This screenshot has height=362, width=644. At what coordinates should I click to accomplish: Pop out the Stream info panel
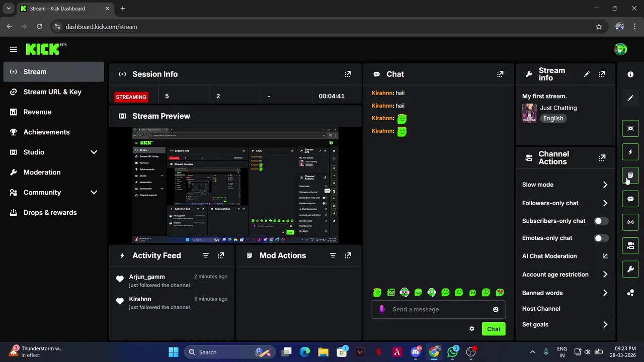(x=602, y=74)
